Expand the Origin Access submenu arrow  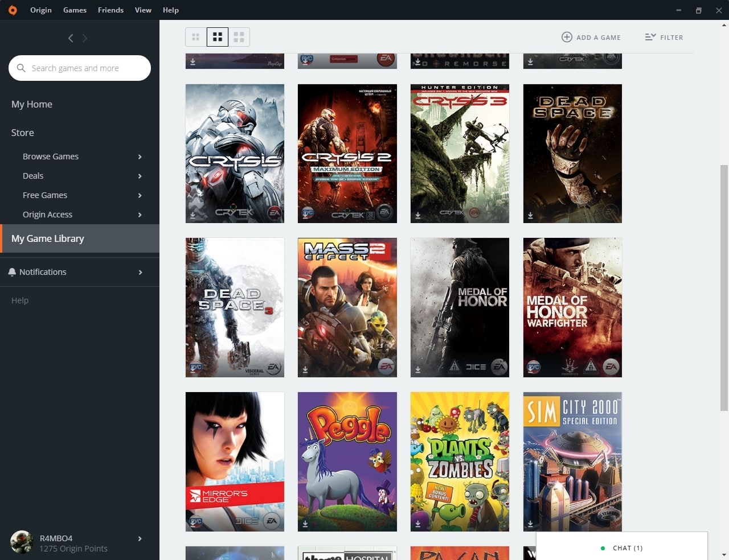pyautogui.click(x=140, y=215)
